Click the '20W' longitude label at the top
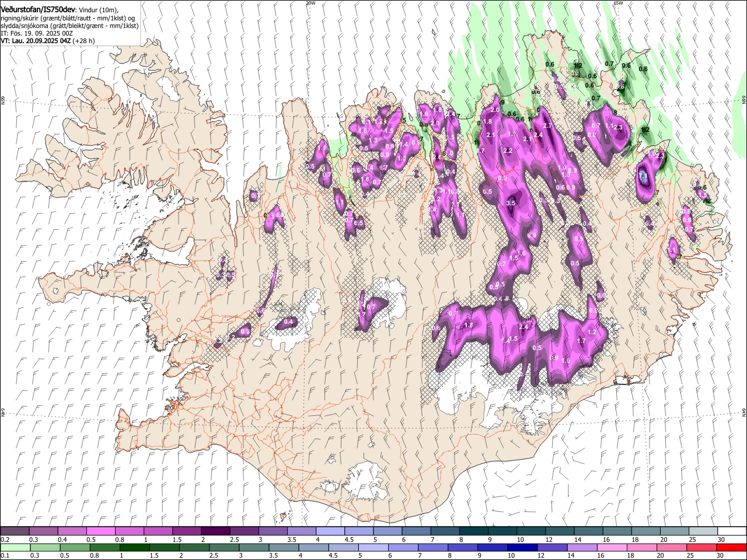The width and height of the screenshot is (747, 560). click(310, 3)
